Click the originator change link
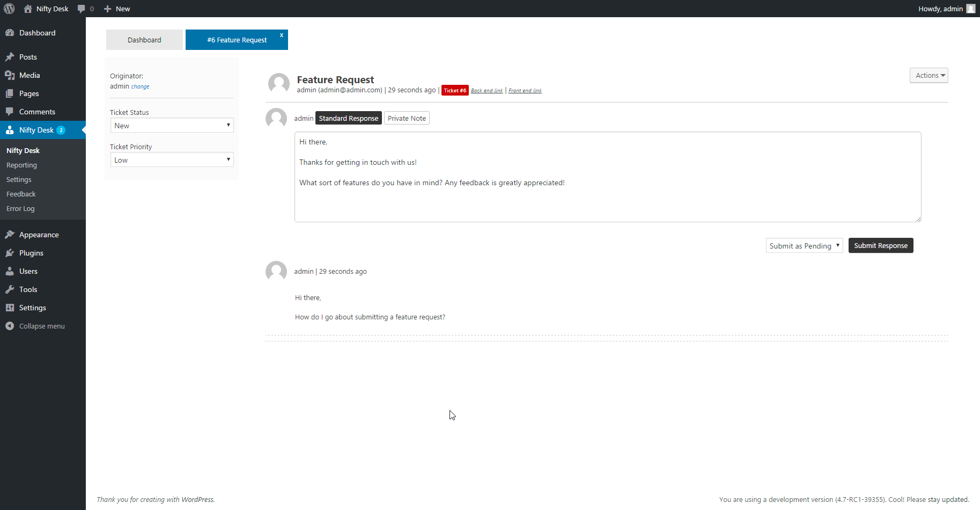Image resolution: width=980 pixels, height=510 pixels. (x=140, y=86)
